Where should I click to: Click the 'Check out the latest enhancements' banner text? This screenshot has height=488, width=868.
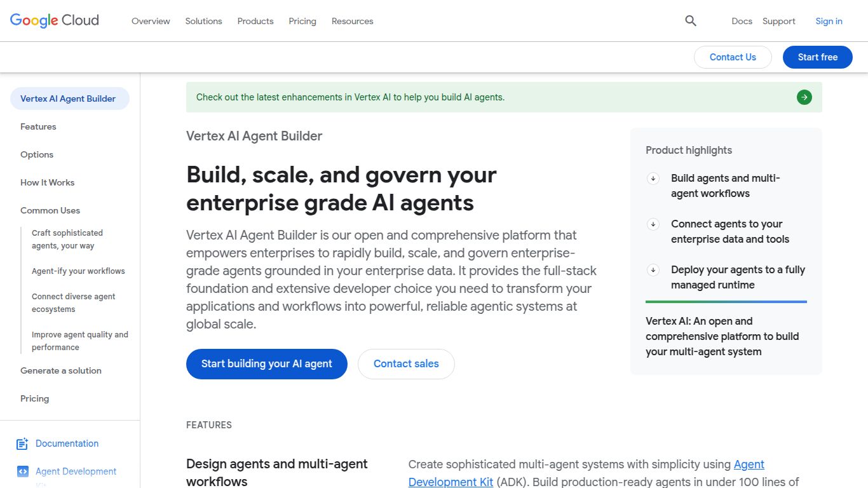coord(351,97)
